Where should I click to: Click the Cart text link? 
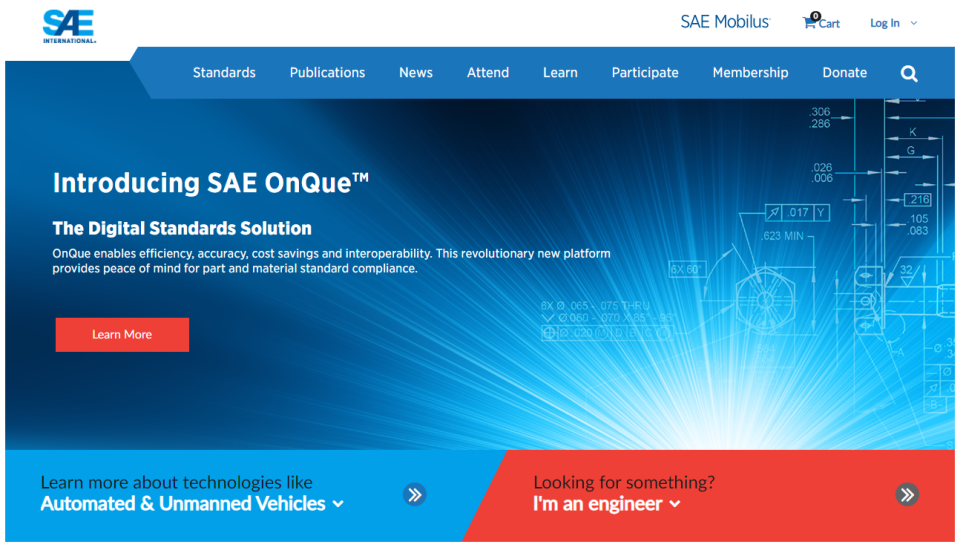pyautogui.click(x=829, y=24)
